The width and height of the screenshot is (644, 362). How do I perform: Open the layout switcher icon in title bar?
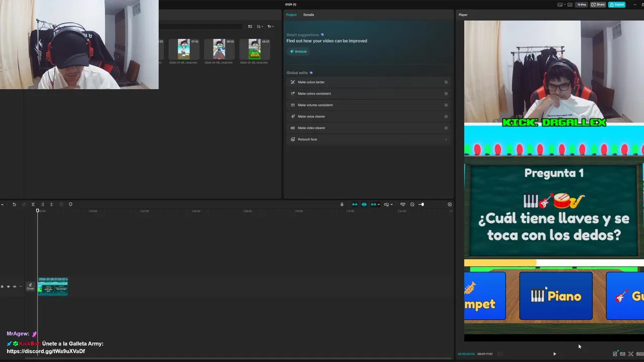[560, 5]
